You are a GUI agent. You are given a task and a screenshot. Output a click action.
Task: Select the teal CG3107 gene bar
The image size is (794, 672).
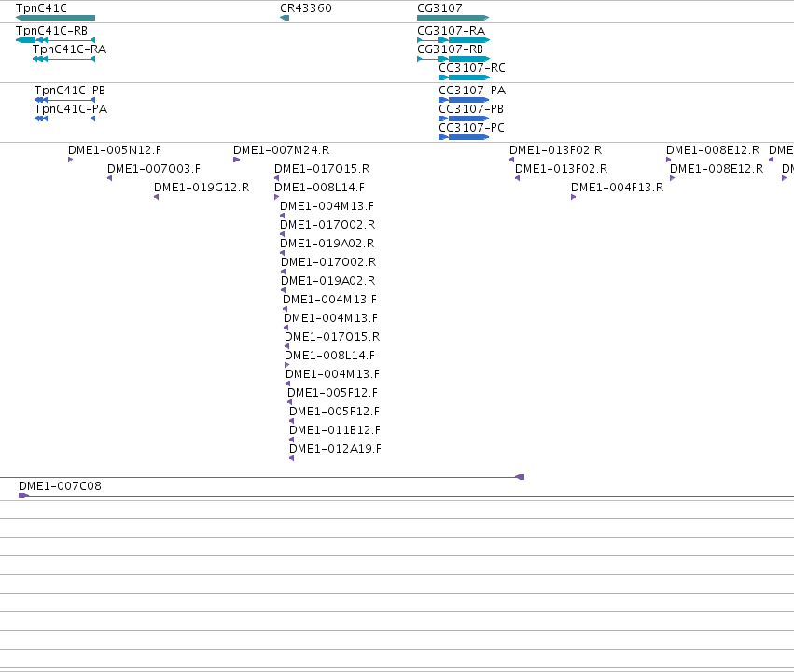tap(453, 19)
